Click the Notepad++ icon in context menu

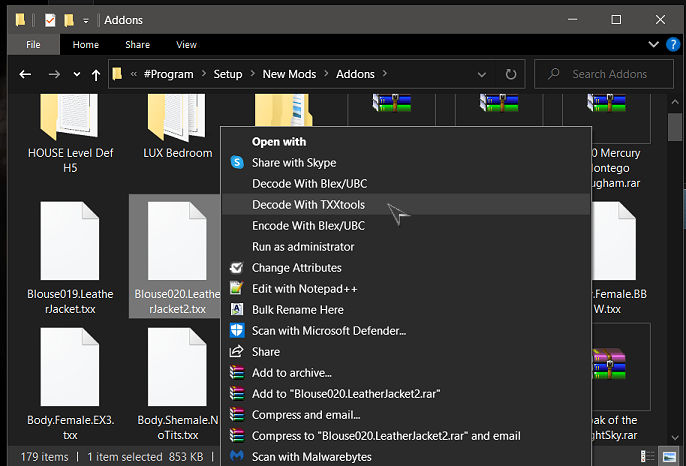click(x=236, y=288)
